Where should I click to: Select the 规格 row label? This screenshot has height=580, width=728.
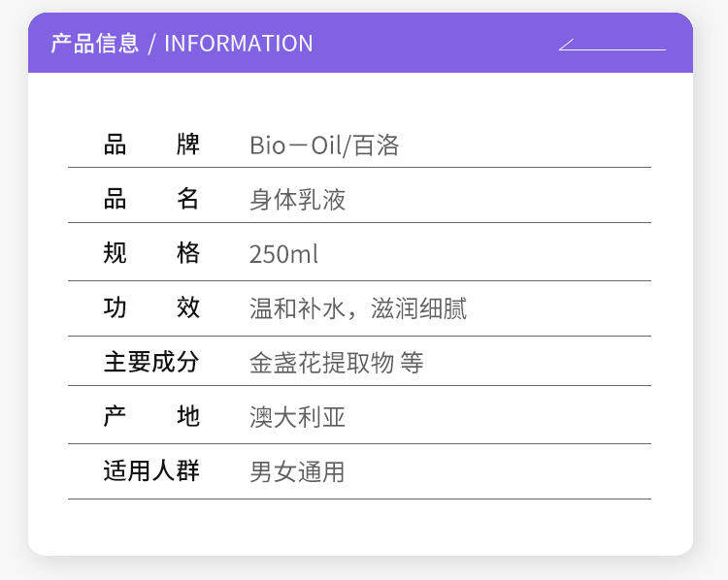151,254
